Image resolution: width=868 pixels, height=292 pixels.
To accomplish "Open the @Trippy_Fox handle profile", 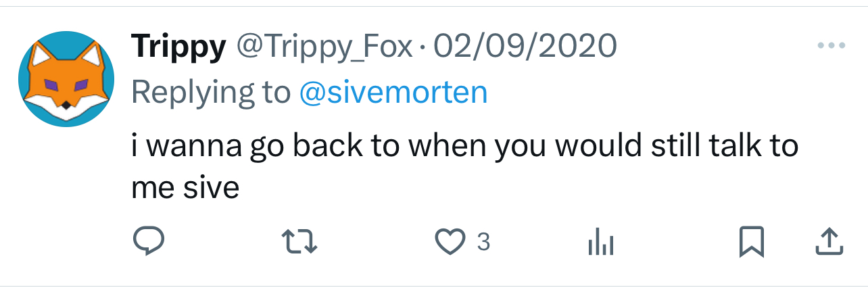I will point(323,47).
